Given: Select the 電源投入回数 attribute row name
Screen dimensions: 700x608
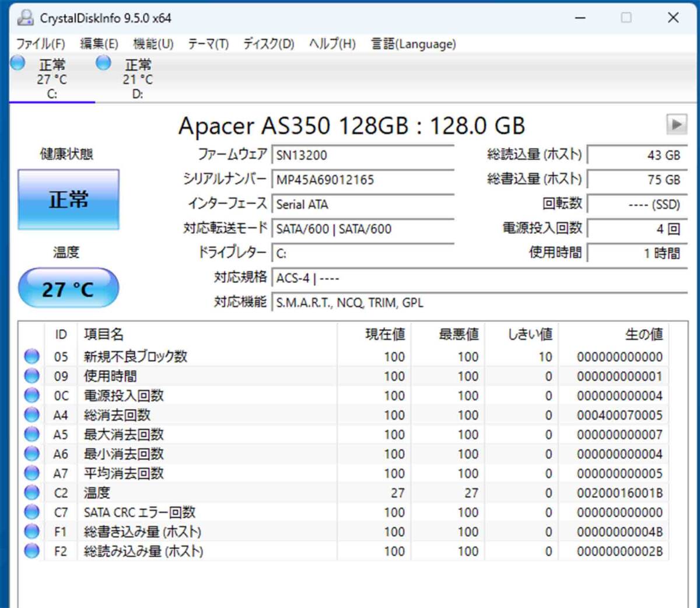Looking at the screenshot, I should click(124, 395).
